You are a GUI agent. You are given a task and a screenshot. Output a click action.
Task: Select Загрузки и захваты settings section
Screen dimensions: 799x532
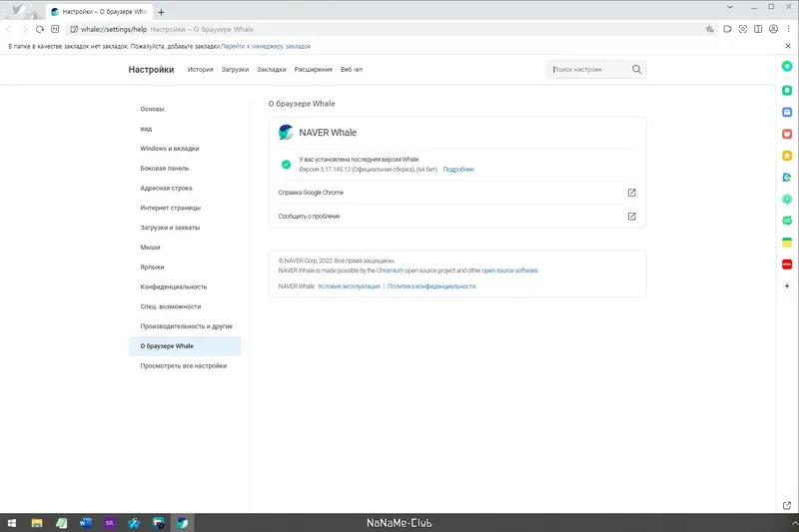click(170, 228)
